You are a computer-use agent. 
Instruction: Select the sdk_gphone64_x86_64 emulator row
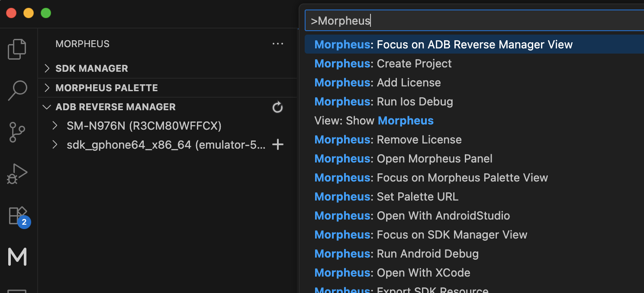(x=168, y=145)
